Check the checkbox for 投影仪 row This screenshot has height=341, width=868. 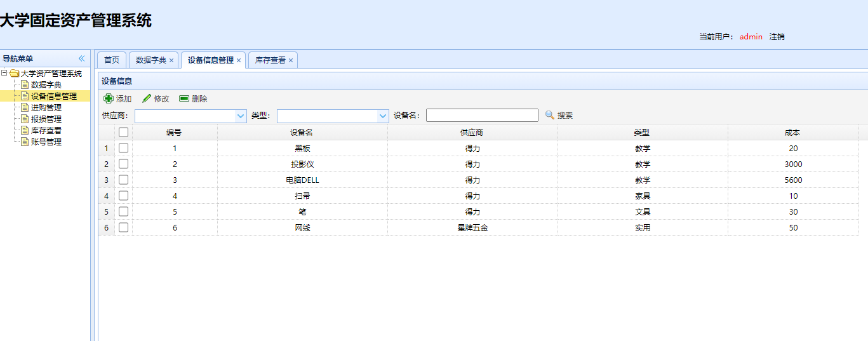[123, 164]
